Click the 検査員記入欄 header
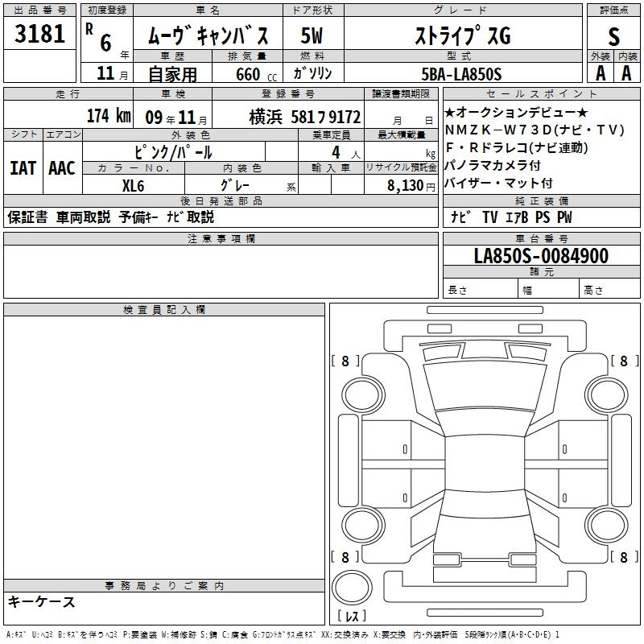Screen dimensions: 644x644 coord(164,310)
